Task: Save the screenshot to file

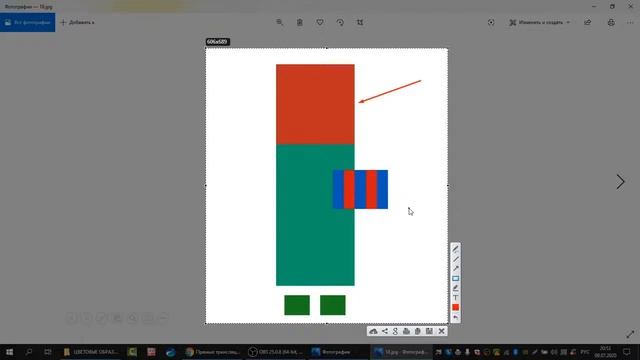Action: pos(429,331)
